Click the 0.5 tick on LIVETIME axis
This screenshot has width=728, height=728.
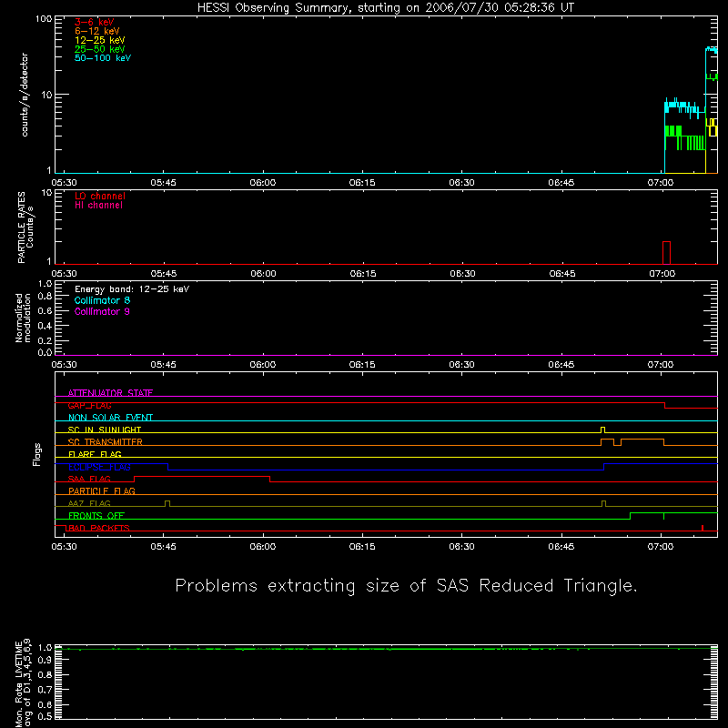coord(45,716)
